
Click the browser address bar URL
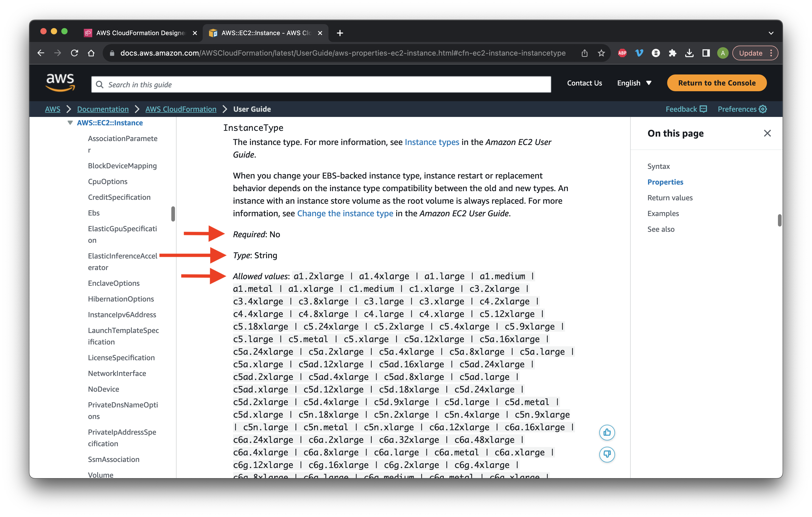point(343,53)
